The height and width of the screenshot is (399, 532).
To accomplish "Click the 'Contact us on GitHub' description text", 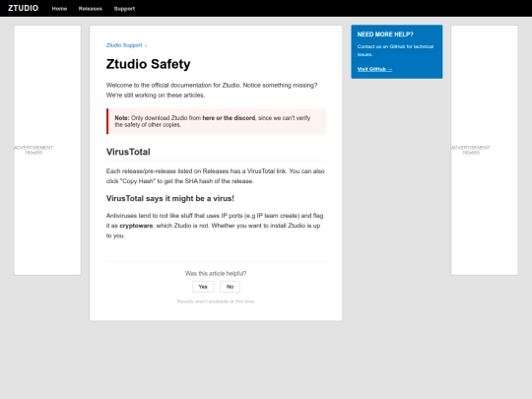I will point(395,50).
